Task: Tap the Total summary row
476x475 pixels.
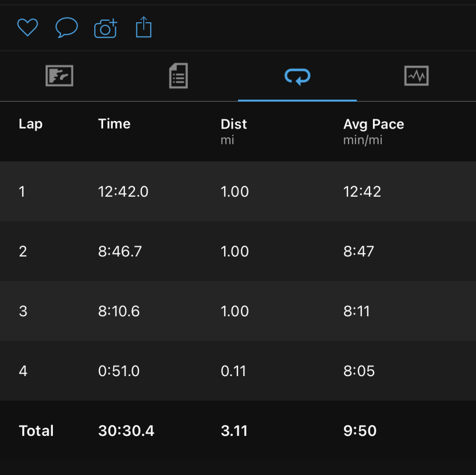Action: [238, 431]
